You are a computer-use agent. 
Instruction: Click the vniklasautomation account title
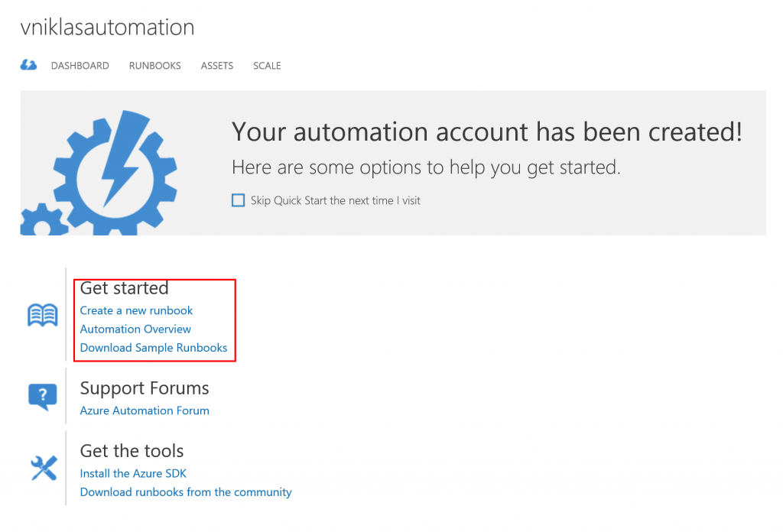107,27
